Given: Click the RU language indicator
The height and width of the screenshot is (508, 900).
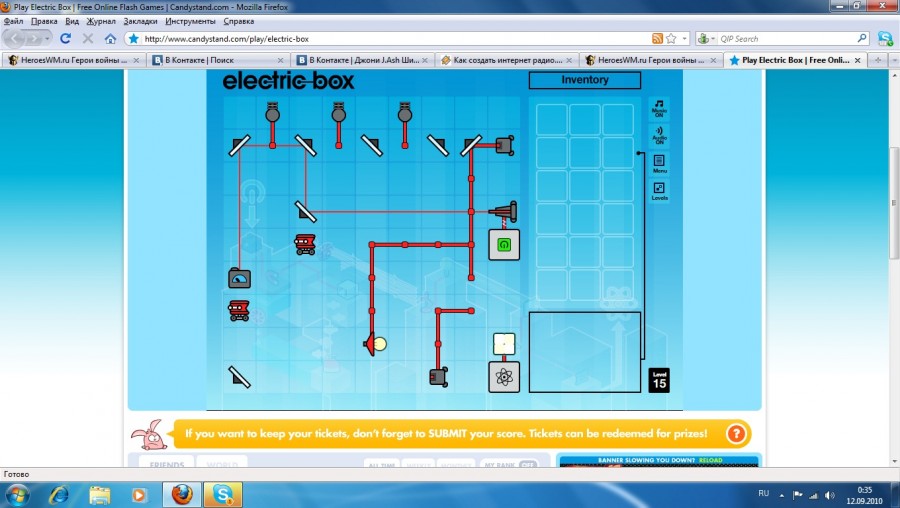Looking at the screenshot, I should 763,493.
